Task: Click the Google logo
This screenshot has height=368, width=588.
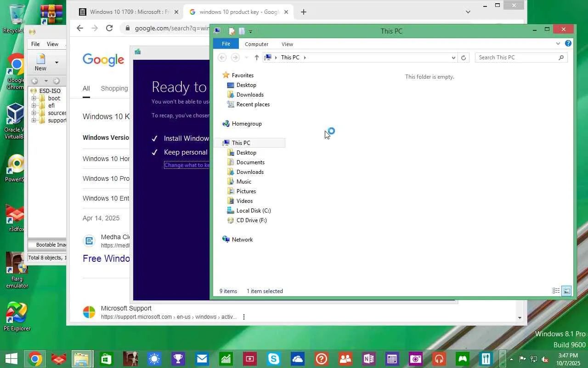Action: [103, 60]
